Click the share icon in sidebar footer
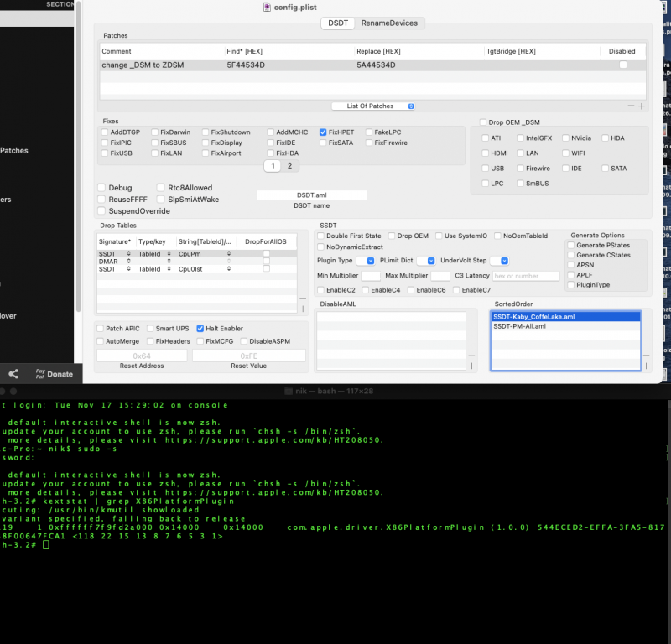This screenshot has height=644, width=671. (13, 374)
